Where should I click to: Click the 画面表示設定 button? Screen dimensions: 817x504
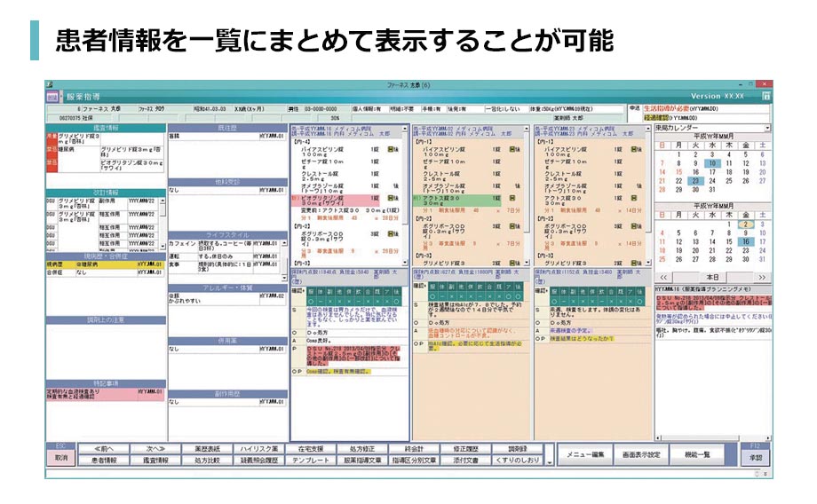(x=643, y=454)
